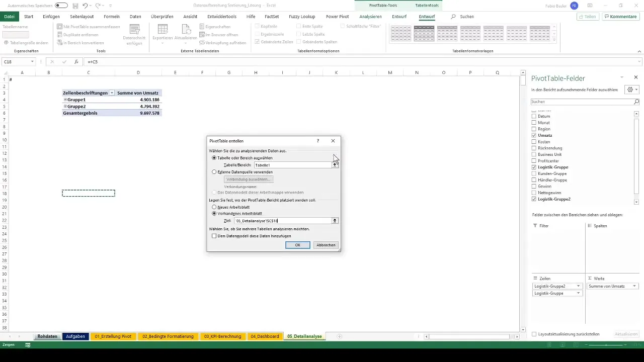Switch to the 04_Dashboard sheet tab
The image size is (644, 362).
[x=265, y=336]
